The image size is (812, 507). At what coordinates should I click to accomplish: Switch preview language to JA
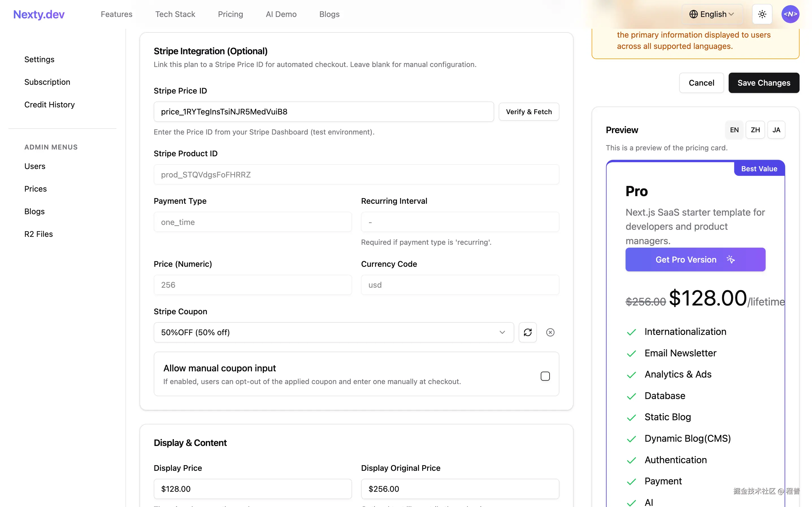point(776,130)
